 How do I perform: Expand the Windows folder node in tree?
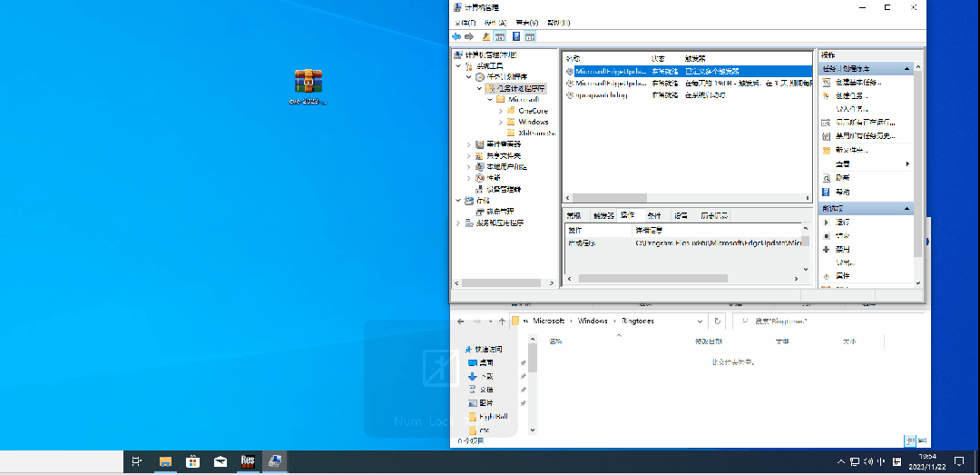(500, 122)
